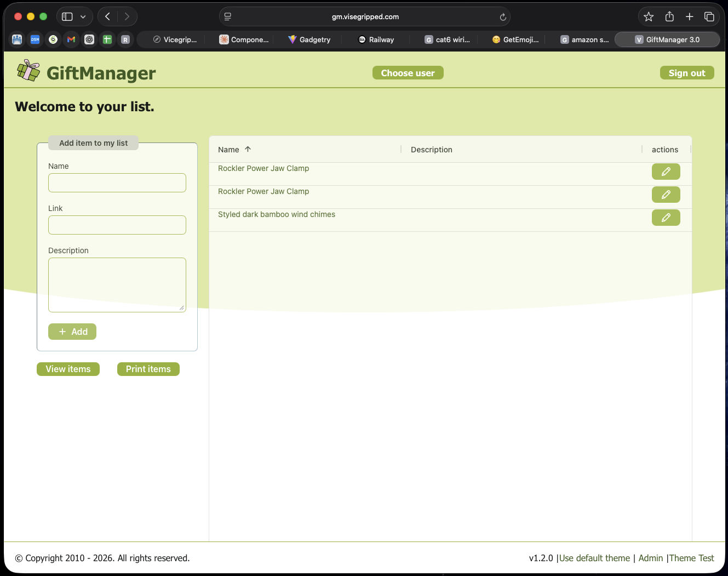Image resolution: width=728 pixels, height=576 pixels.
Task: Open the pinned ChatGPT tab
Action: coord(89,39)
